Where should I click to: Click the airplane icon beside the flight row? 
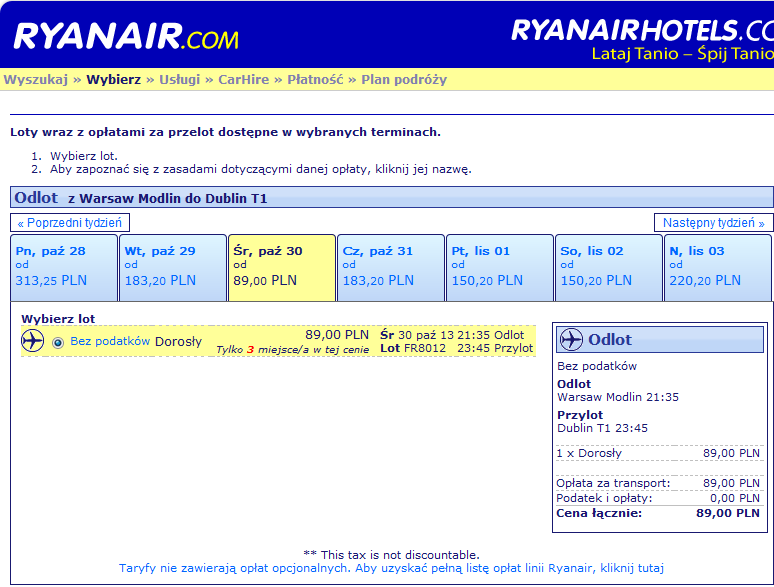pyautogui.click(x=33, y=341)
